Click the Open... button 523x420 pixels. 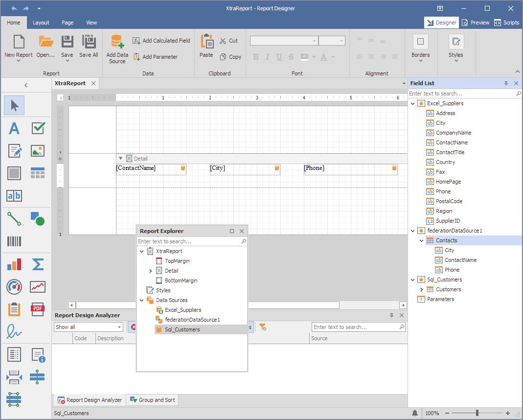[45, 47]
